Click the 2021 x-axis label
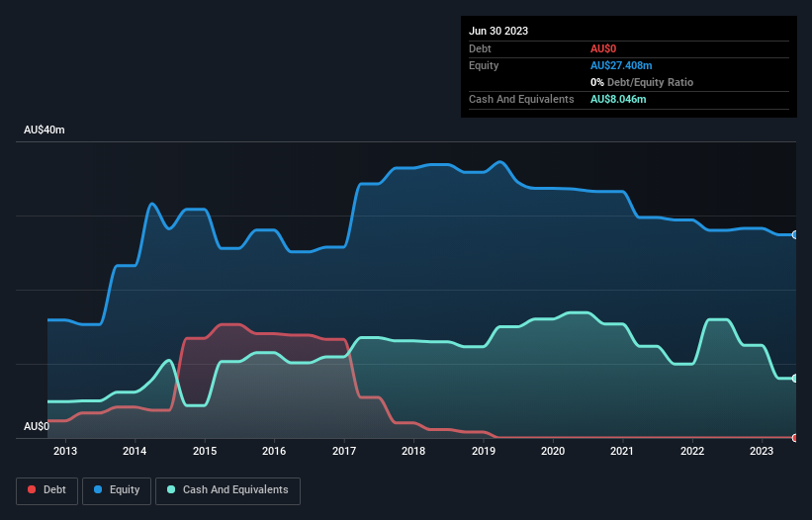This screenshot has height=520, width=812. (622, 451)
